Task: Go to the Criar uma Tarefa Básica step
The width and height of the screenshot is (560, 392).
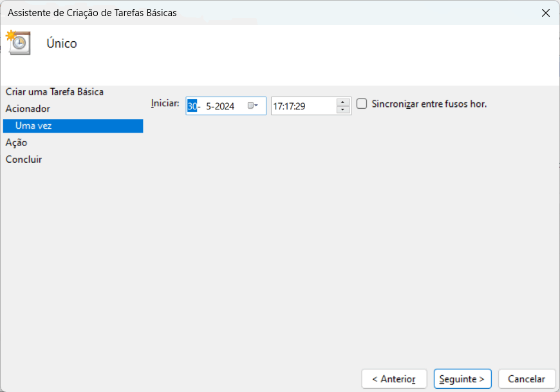Action: (x=55, y=92)
